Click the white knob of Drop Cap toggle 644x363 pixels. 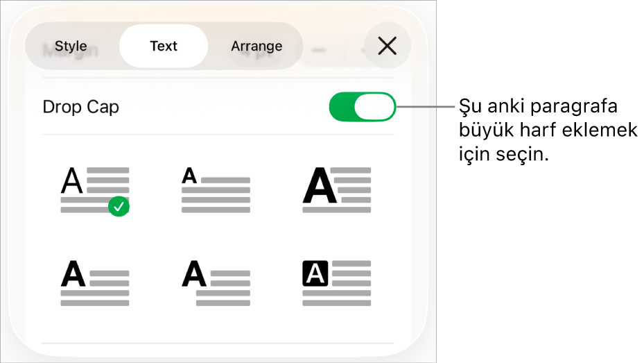[x=374, y=108]
